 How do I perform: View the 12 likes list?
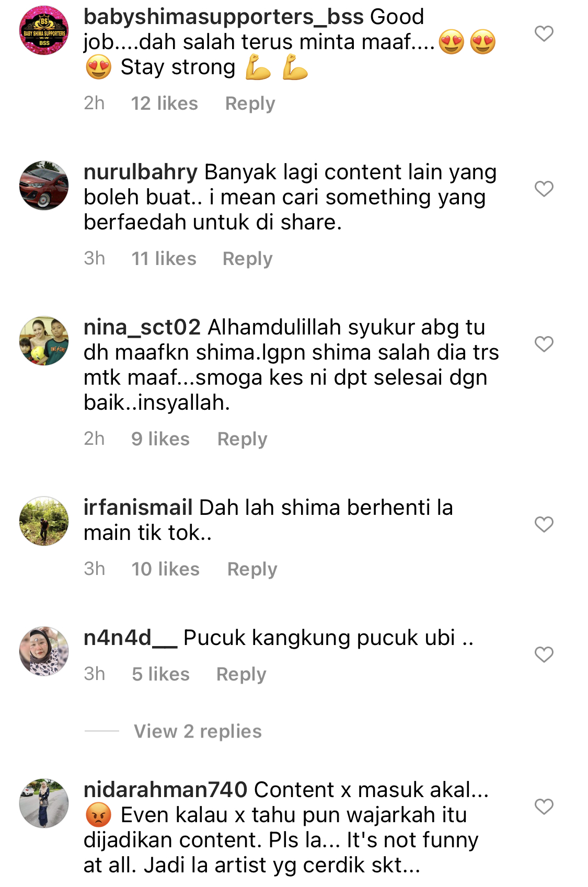coord(164,103)
